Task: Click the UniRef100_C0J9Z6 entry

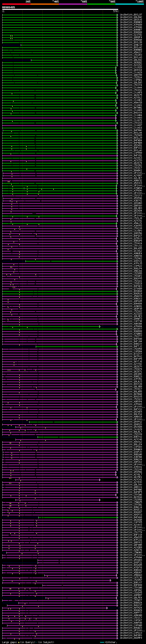Action: click(x=131, y=67)
